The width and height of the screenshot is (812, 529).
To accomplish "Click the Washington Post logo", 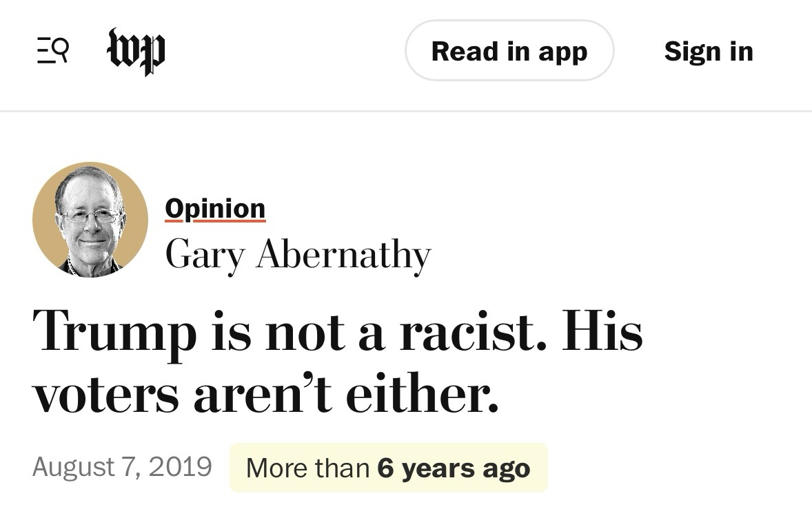I will (x=136, y=52).
